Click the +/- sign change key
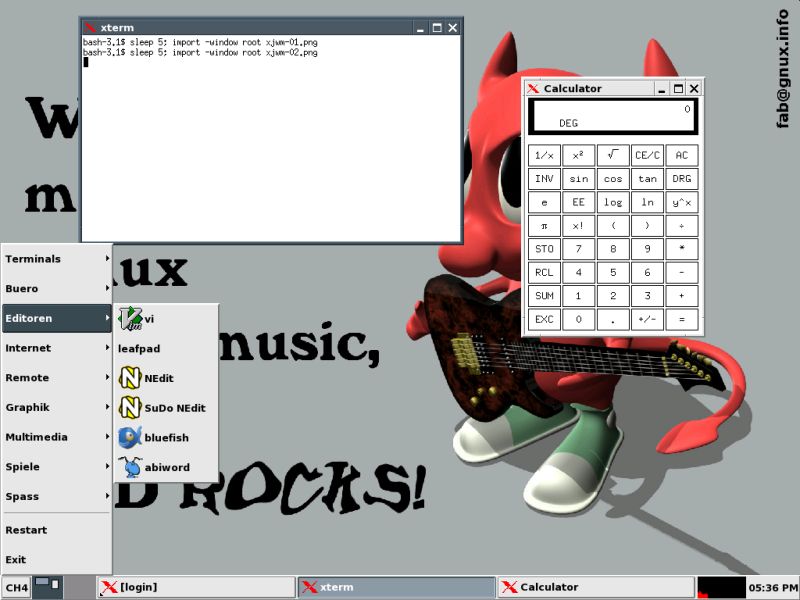 tap(647, 319)
